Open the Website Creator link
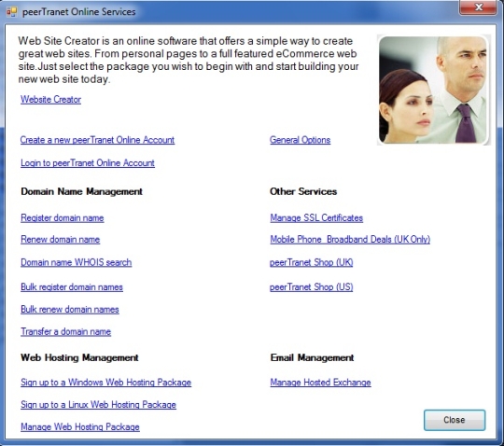Viewport: 504px width, 446px height. (50, 99)
